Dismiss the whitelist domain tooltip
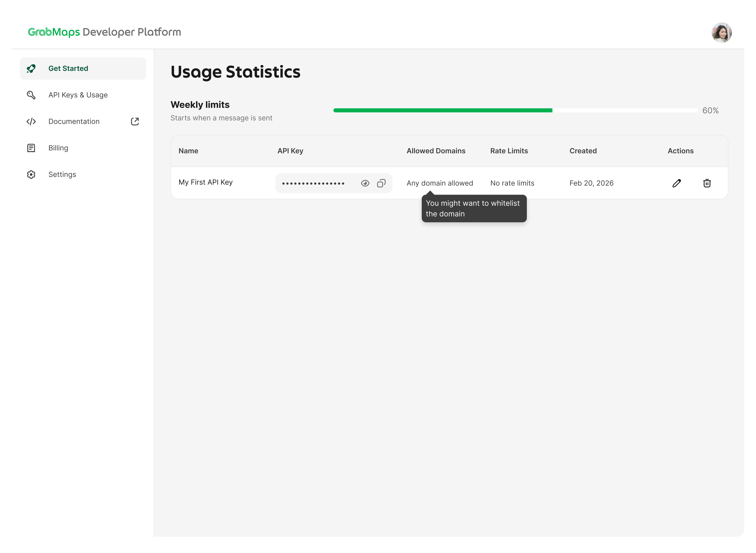 (473, 208)
